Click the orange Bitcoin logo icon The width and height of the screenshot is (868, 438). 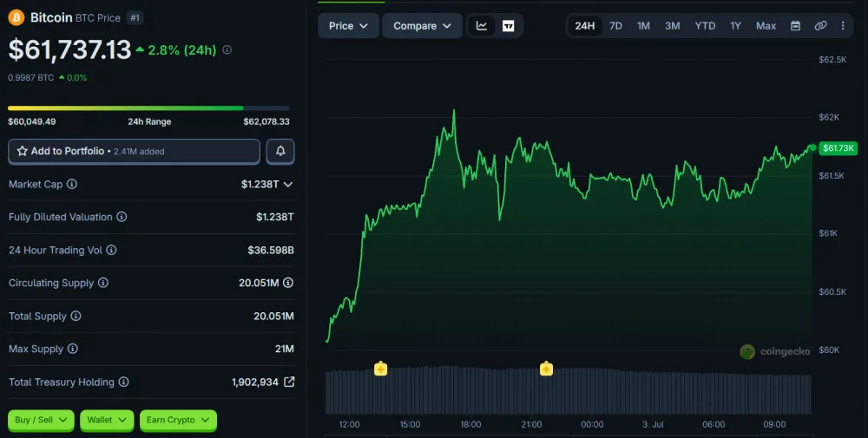coord(16,17)
